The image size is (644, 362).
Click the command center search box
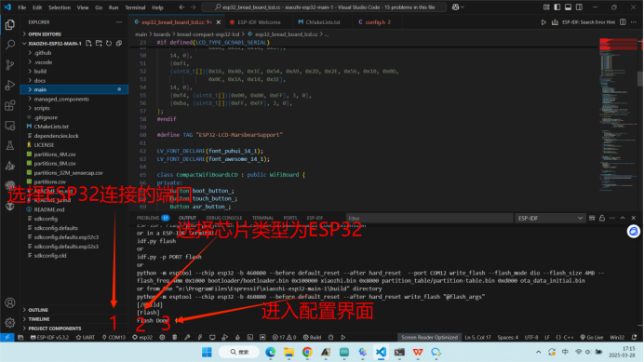click(324, 7)
